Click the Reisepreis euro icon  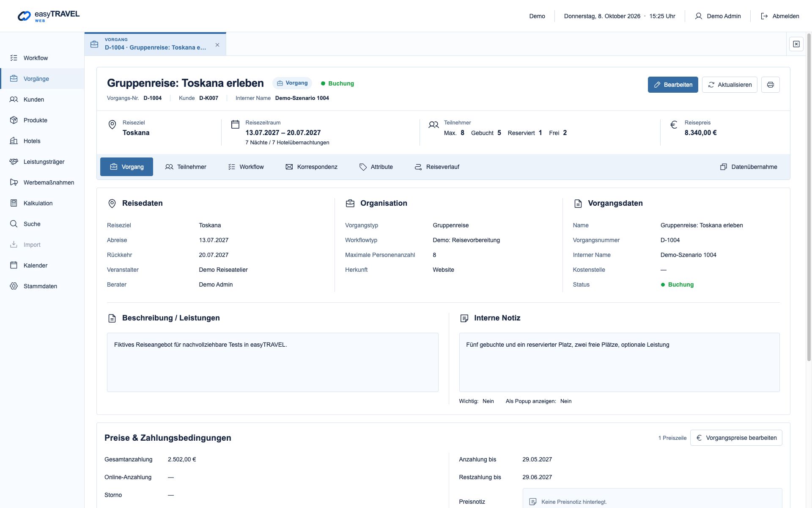click(x=674, y=124)
